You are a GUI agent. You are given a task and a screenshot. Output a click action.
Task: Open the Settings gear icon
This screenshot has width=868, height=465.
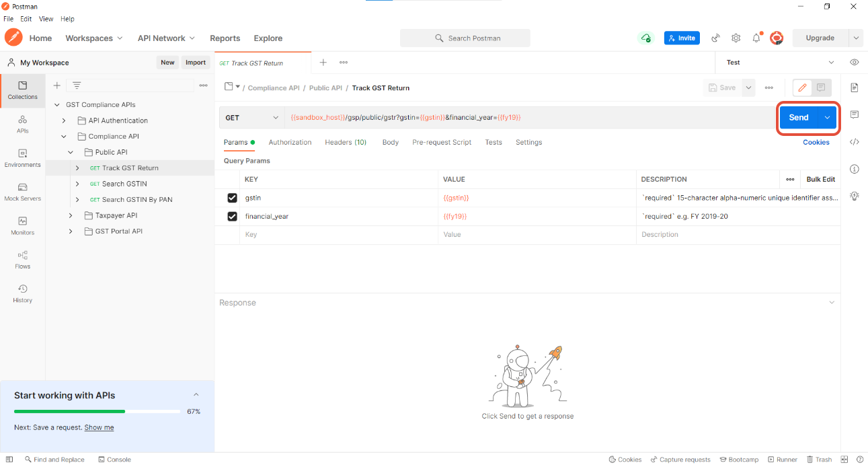pyautogui.click(x=736, y=38)
